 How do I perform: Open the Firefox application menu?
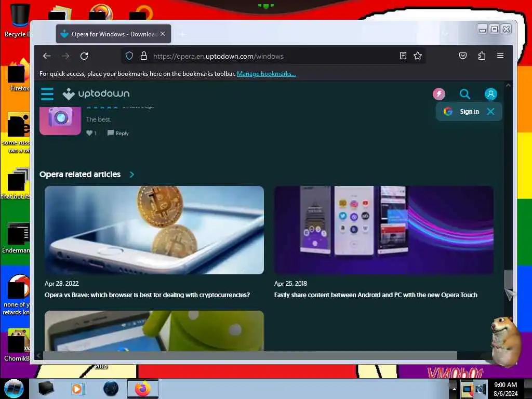coord(500,56)
